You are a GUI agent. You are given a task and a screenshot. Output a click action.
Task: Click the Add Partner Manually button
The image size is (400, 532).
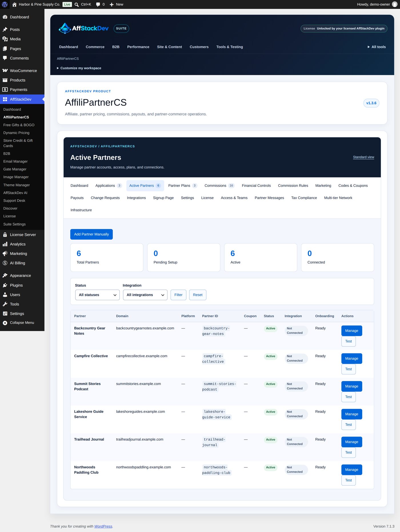pos(91,234)
